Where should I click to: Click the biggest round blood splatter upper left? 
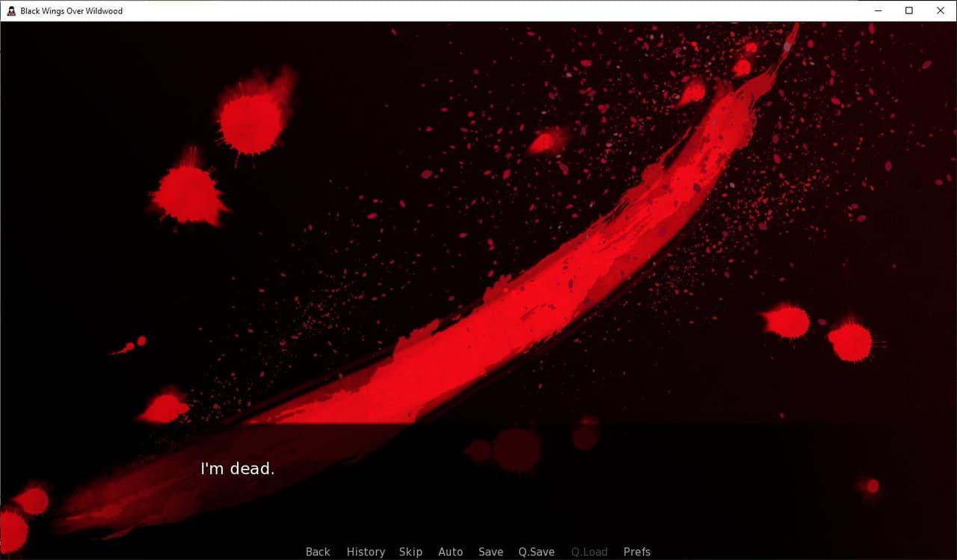click(253, 116)
